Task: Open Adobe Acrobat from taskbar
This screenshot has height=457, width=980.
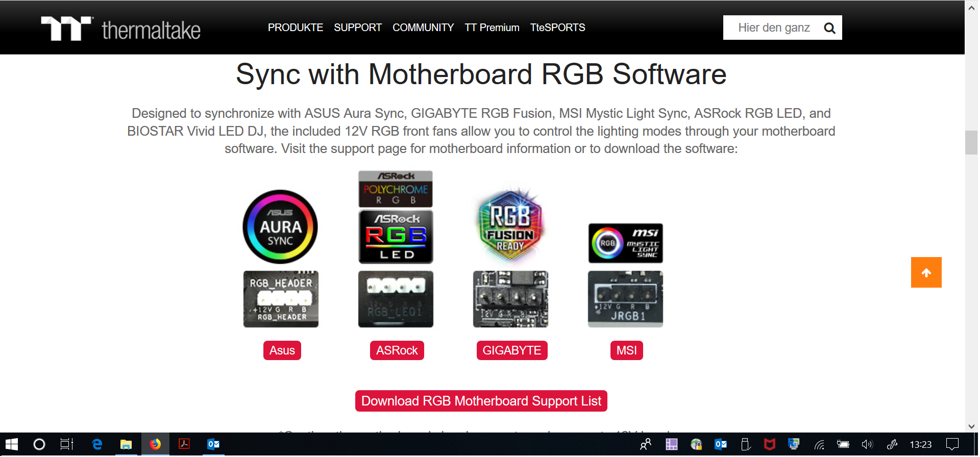Action: 184,444
